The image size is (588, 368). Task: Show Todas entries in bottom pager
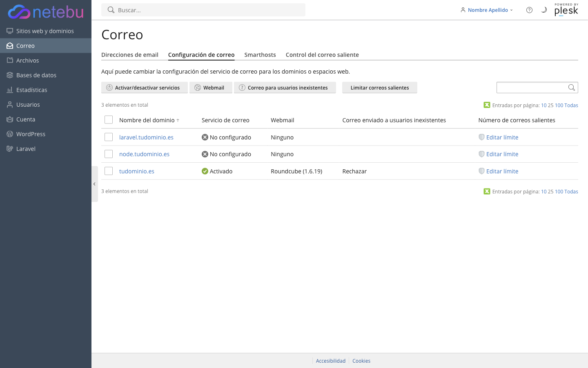click(x=571, y=192)
